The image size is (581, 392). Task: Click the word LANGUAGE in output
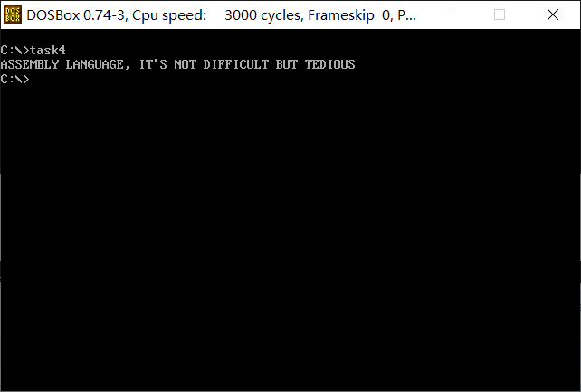(95, 64)
